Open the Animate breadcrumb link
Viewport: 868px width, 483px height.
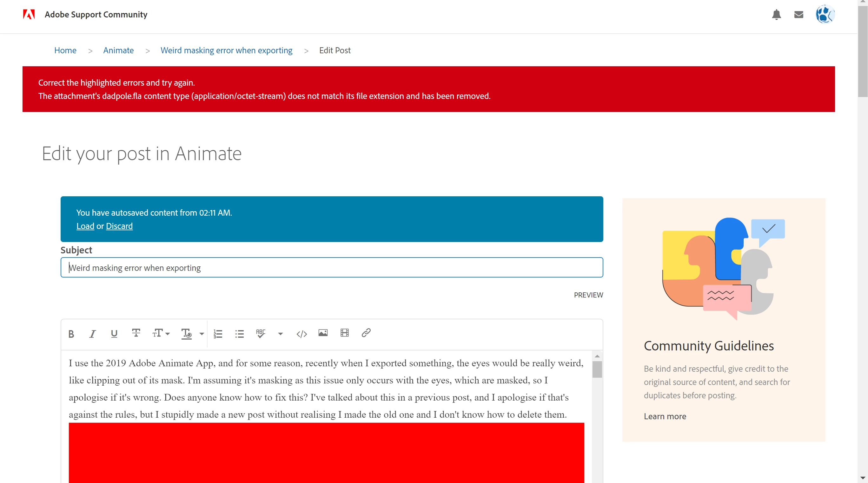(x=118, y=50)
